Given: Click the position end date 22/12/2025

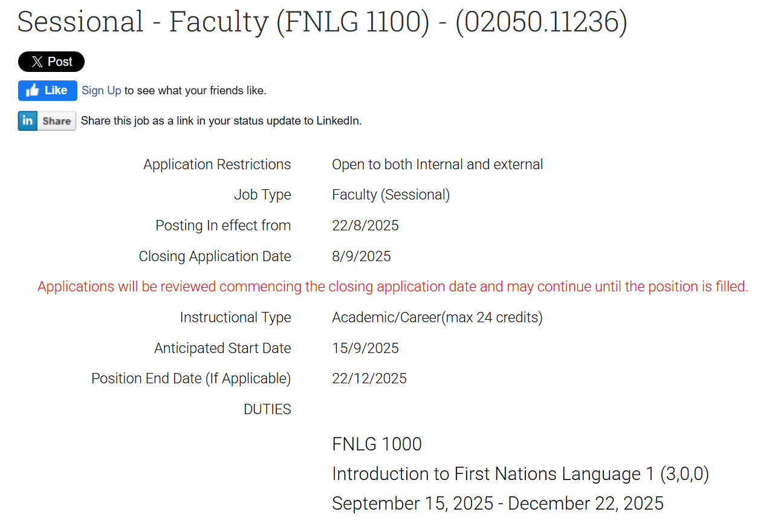Looking at the screenshot, I should (x=369, y=378).
